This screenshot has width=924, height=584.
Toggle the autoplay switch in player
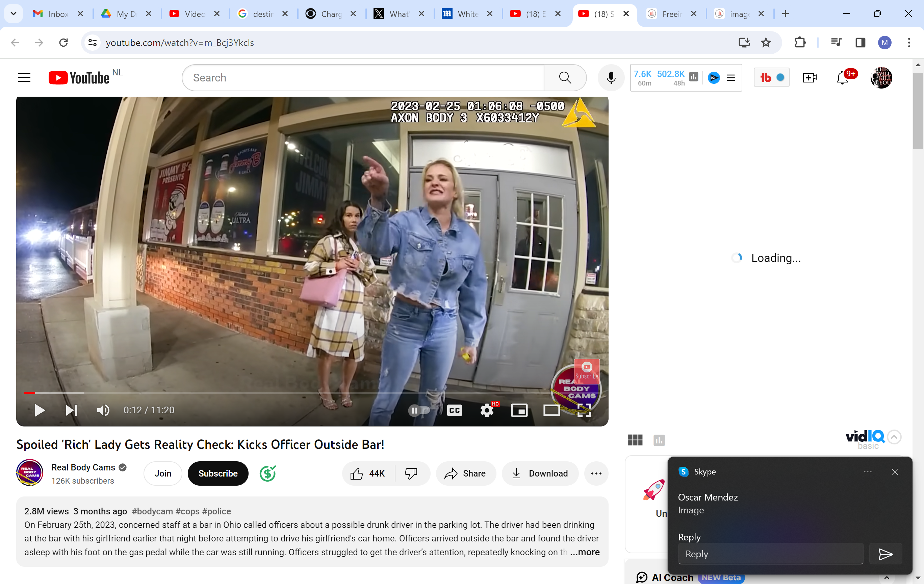[419, 410]
